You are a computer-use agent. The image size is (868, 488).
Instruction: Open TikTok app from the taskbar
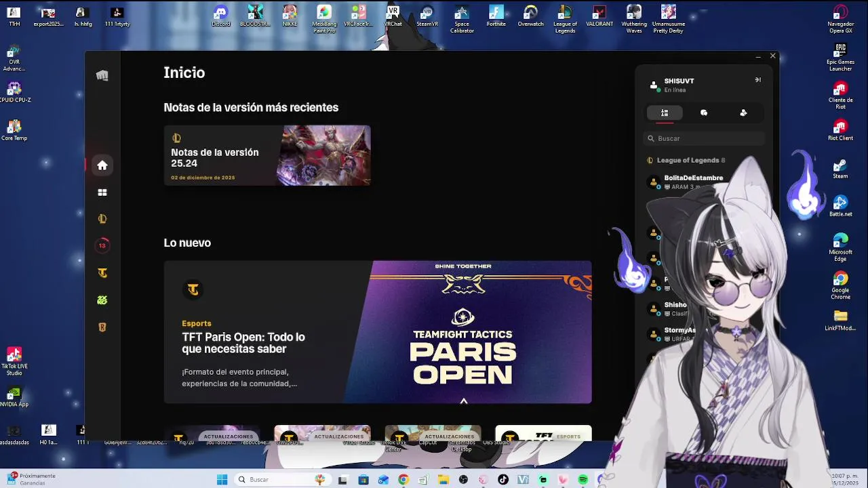click(x=503, y=479)
